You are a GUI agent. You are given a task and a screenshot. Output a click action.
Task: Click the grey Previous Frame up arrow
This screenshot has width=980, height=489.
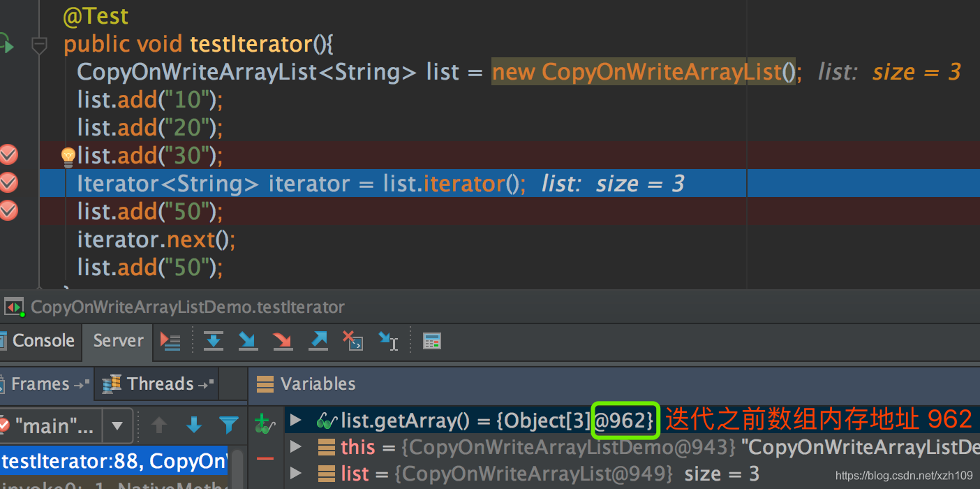[x=159, y=425]
